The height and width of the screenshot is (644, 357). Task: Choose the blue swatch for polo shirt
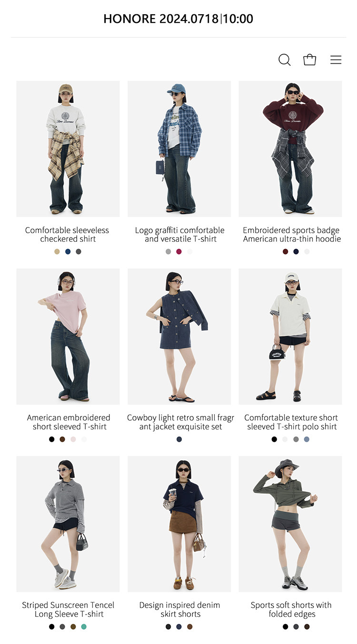[307, 439]
